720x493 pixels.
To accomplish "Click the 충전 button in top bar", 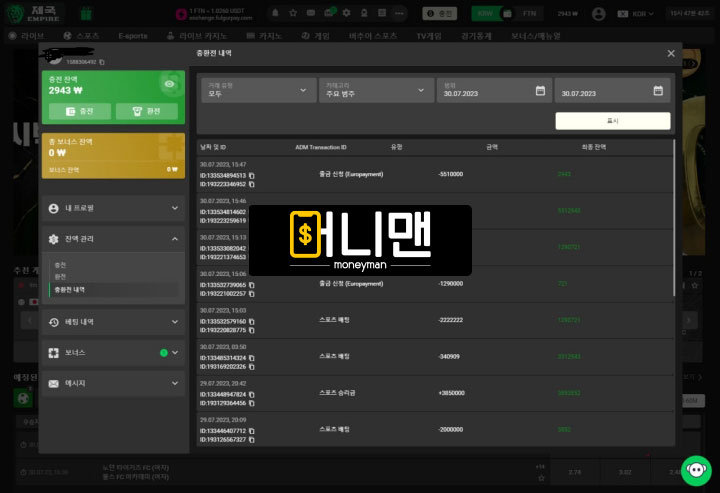I will coord(439,14).
